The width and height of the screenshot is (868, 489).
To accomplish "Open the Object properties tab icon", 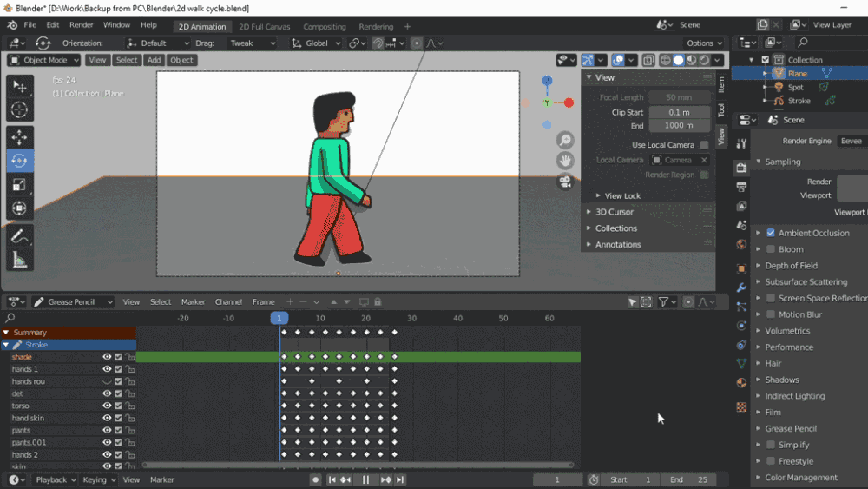I will 741,268.
